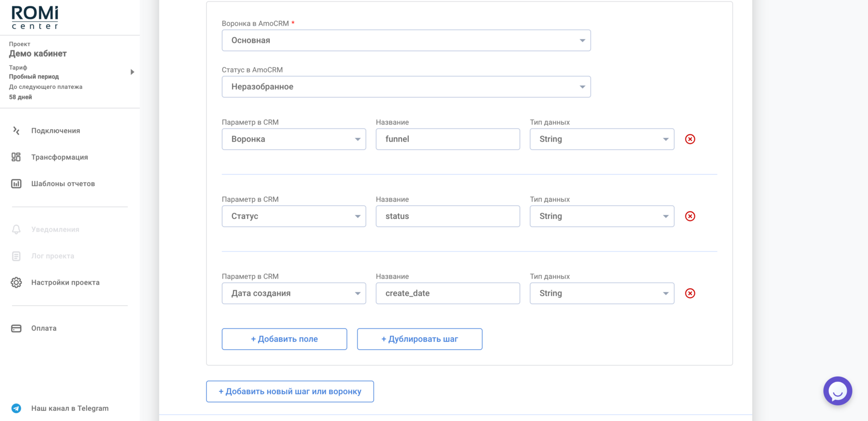This screenshot has width=868, height=421.
Task: Click the ROMI center logo
Action: 35,18
